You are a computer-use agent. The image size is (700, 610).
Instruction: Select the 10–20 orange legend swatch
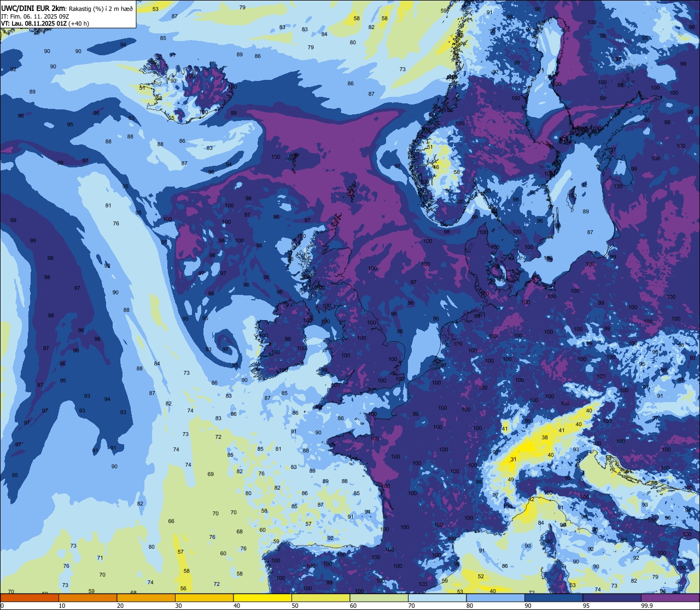point(88,597)
